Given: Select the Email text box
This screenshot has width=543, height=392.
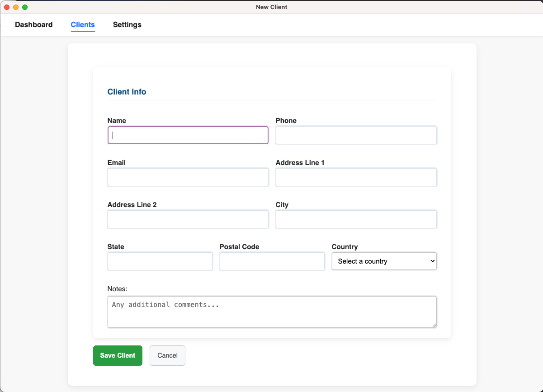Looking at the screenshot, I should (188, 177).
